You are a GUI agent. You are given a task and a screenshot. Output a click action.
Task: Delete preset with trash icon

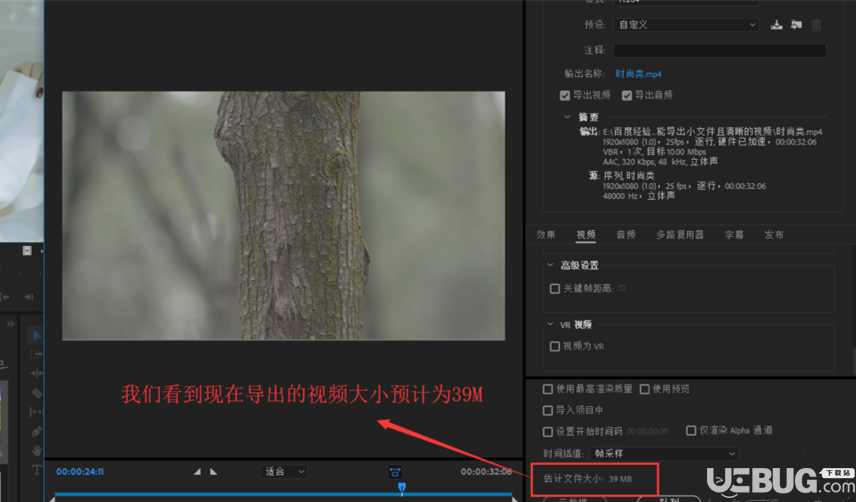click(x=816, y=25)
